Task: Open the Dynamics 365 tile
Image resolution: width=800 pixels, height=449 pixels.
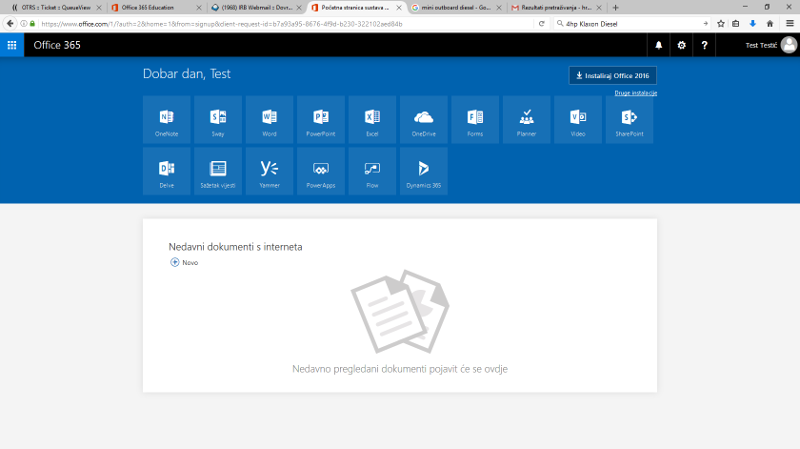Action: (423, 172)
